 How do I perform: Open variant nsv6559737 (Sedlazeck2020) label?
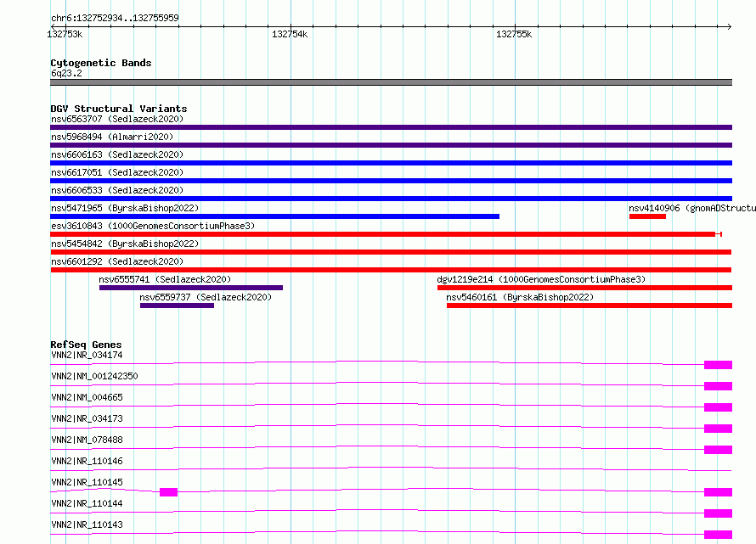[206, 297]
